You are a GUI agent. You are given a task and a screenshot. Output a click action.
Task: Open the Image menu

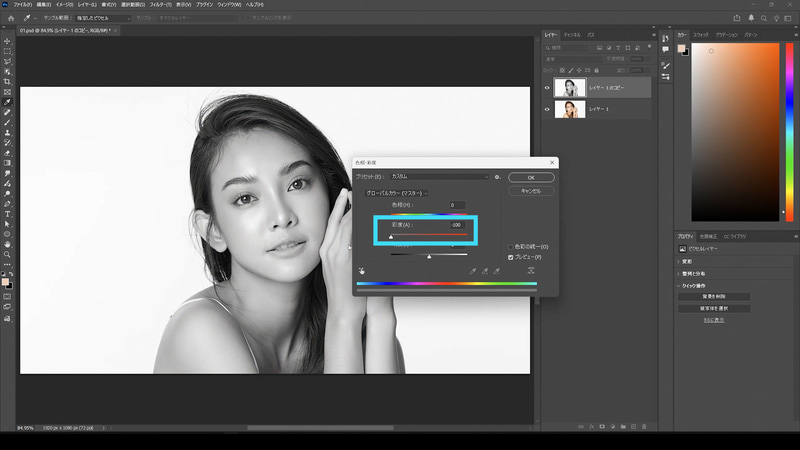[64, 5]
